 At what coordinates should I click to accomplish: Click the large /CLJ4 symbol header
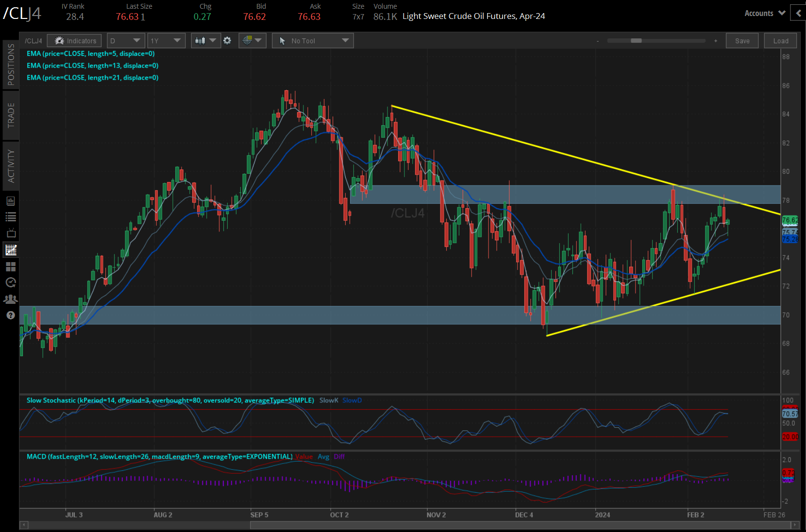(22, 13)
